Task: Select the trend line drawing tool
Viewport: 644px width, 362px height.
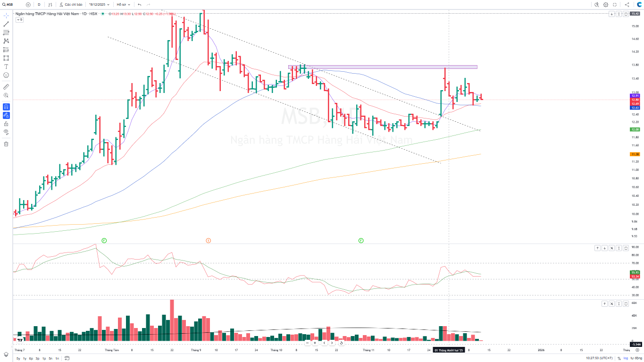Action: tap(6, 24)
